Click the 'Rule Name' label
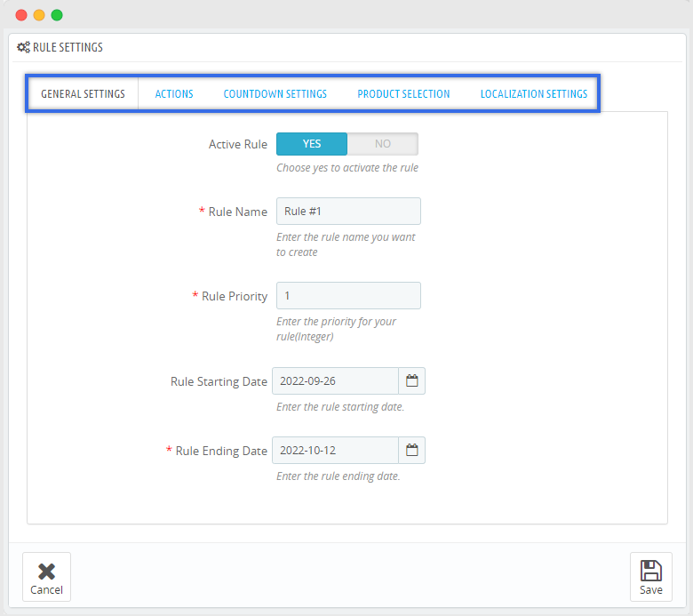The image size is (693, 616). click(238, 212)
